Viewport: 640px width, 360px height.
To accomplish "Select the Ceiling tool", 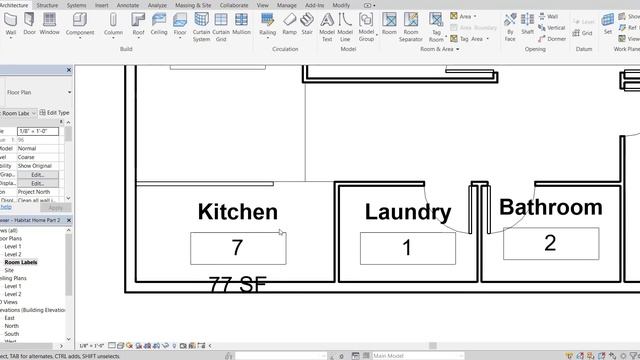I will (159, 24).
